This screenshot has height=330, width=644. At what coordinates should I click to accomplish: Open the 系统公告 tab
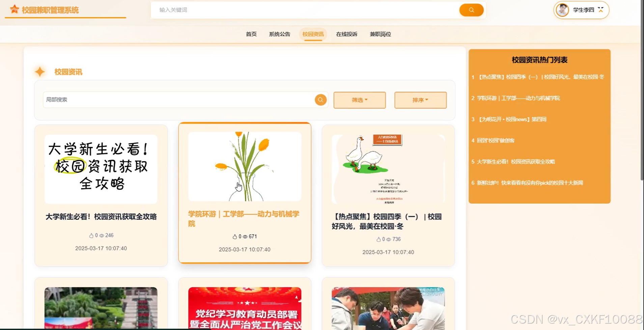click(x=279, y=34)
